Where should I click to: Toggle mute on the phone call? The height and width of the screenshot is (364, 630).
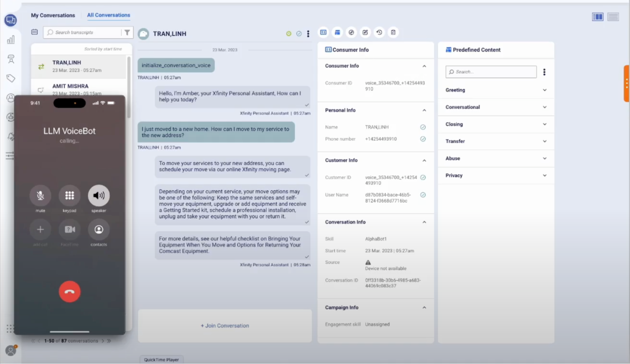click(40, 196)
